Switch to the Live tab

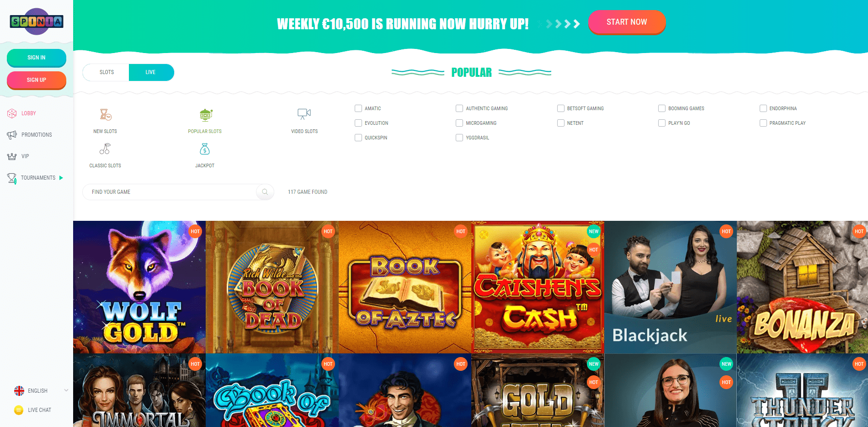151,72
